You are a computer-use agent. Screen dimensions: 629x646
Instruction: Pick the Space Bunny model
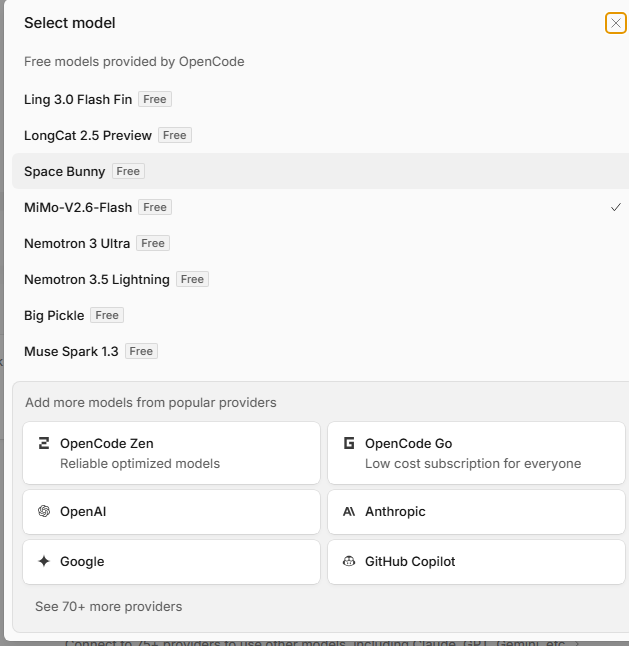[320, 171]
